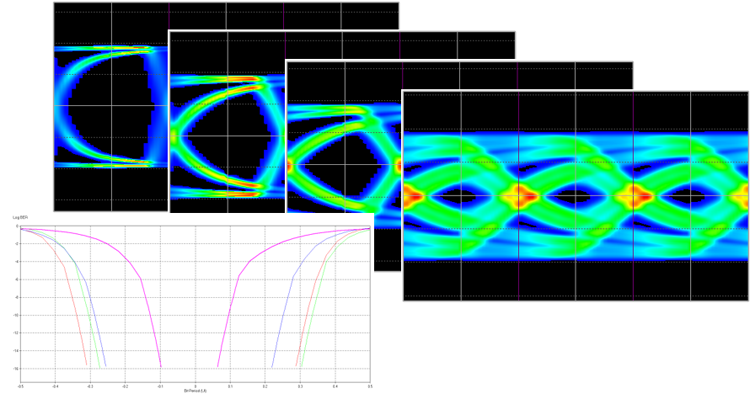
Task: Select the top-left blue eye diagram panel
Action: point(111,106)
